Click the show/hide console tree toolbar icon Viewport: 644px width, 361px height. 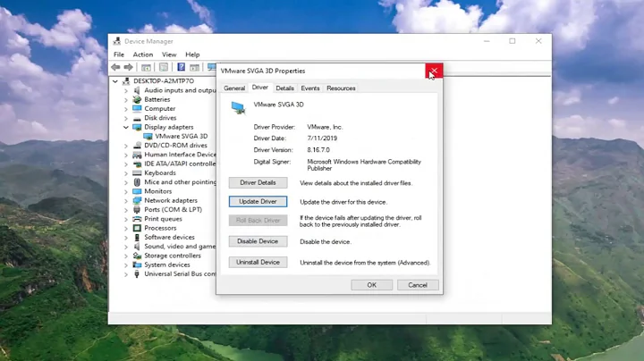pos(146,67)
